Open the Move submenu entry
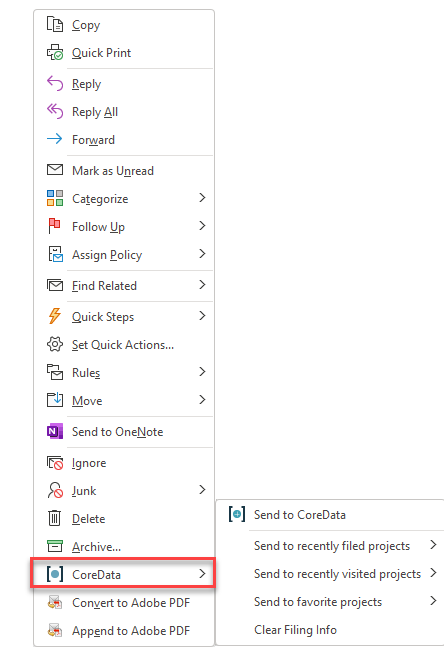The width and height of the screenshot is (444, 659). [x=124, y=400]
